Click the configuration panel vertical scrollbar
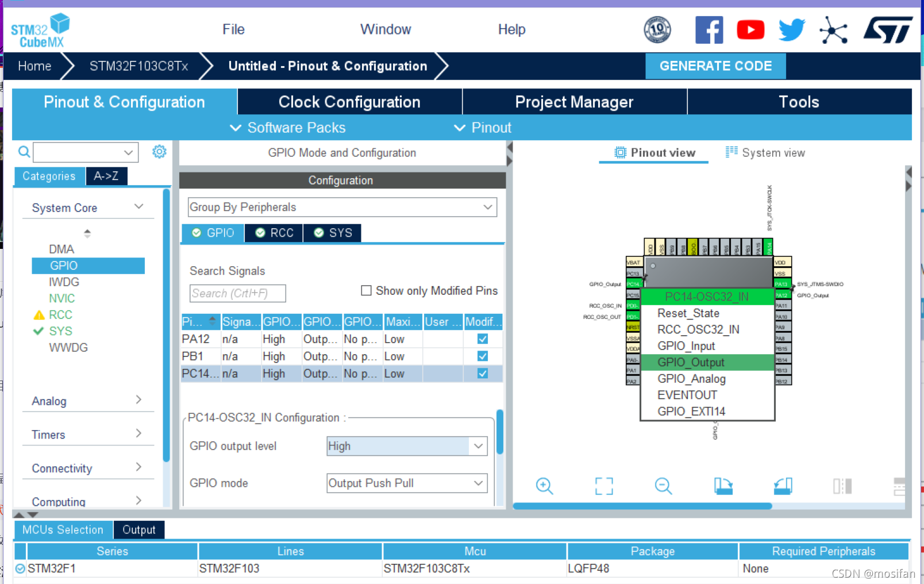924x584 pixels. (500, 432)
